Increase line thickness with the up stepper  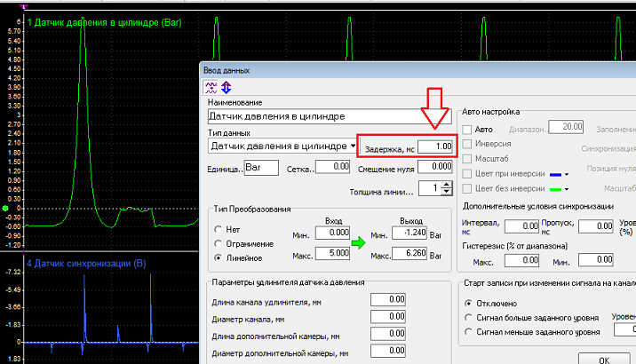pos(447,185)
